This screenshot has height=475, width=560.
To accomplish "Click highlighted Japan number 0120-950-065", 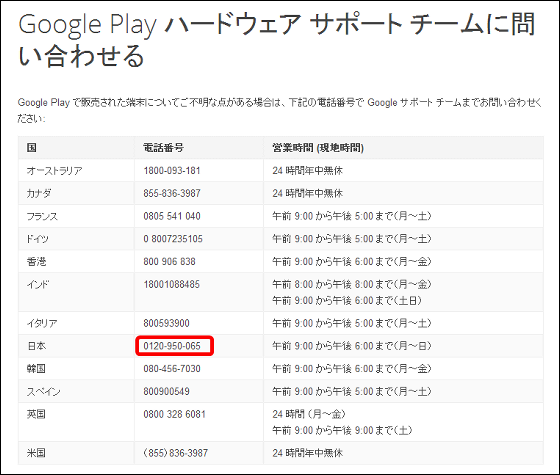I will (x=172, y=346).
